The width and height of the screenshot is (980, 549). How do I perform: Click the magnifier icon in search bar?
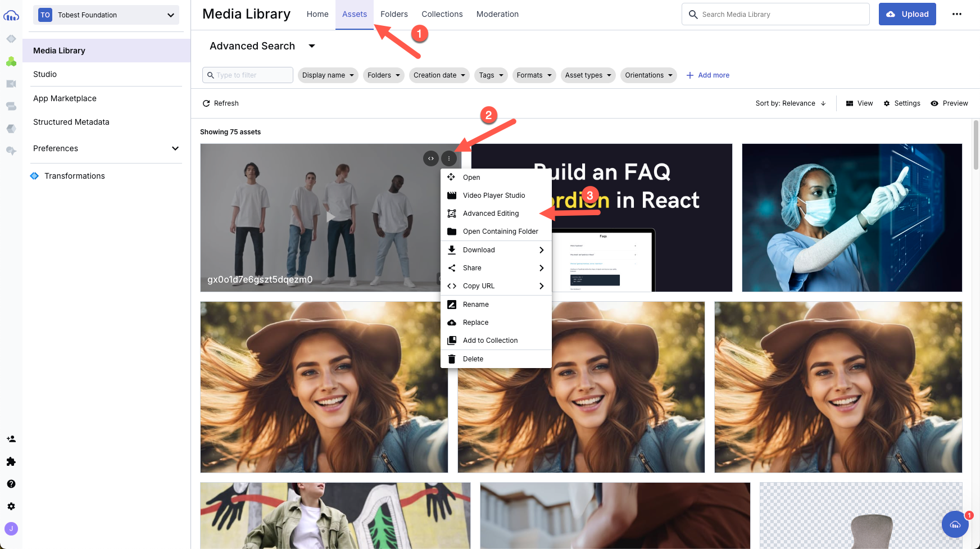pyautogui.click(x=693, y=15)
